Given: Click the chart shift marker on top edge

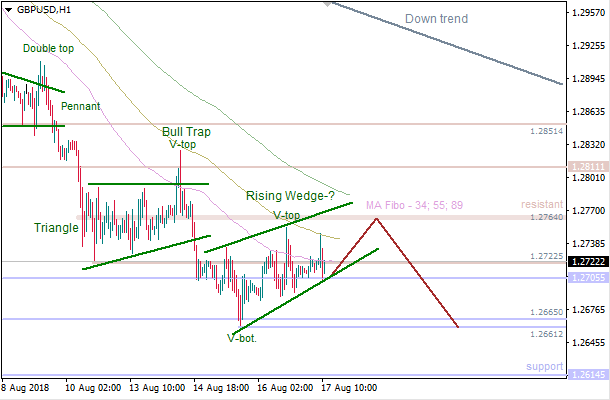Looking at the screenshot, I should pyautogui.click(x=327, y=4).
